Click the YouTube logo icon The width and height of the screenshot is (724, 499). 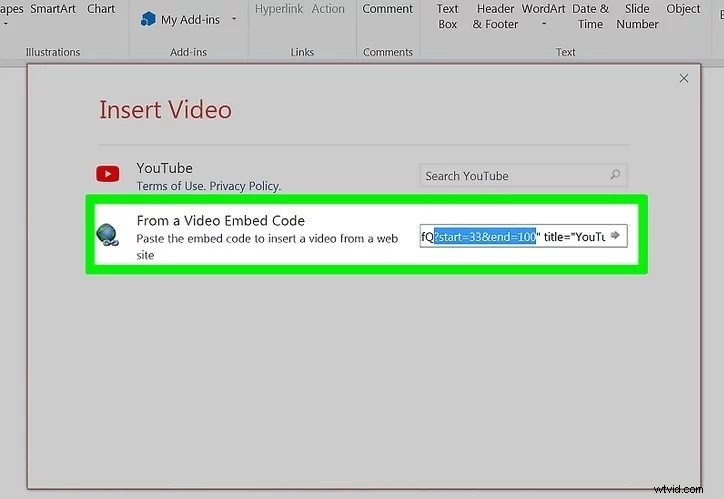coord(108,174)
